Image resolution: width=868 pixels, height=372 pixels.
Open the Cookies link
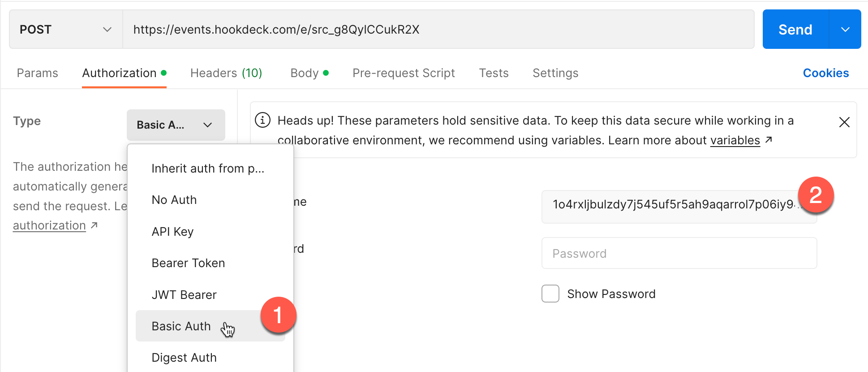pos(825,73)
